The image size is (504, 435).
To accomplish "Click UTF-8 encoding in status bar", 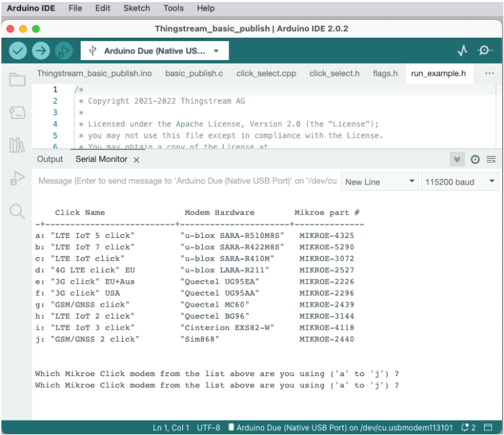I will [x=208, y=427].
